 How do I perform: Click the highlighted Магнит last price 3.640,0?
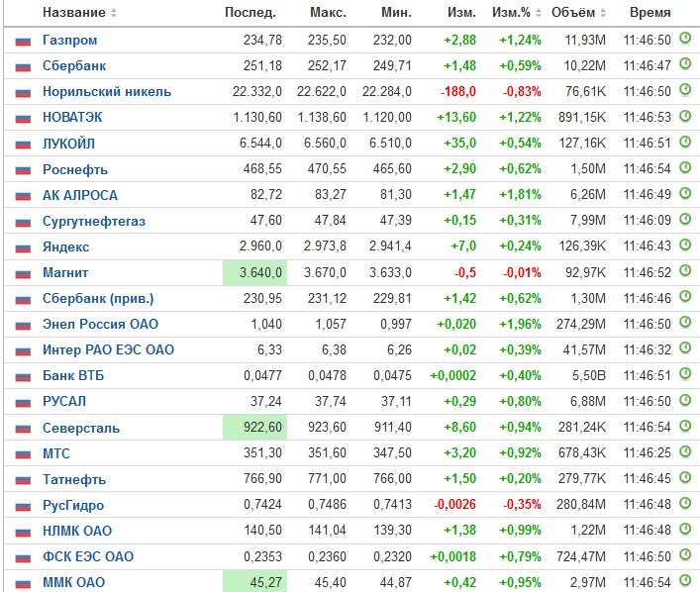click(x=254, y=272)
